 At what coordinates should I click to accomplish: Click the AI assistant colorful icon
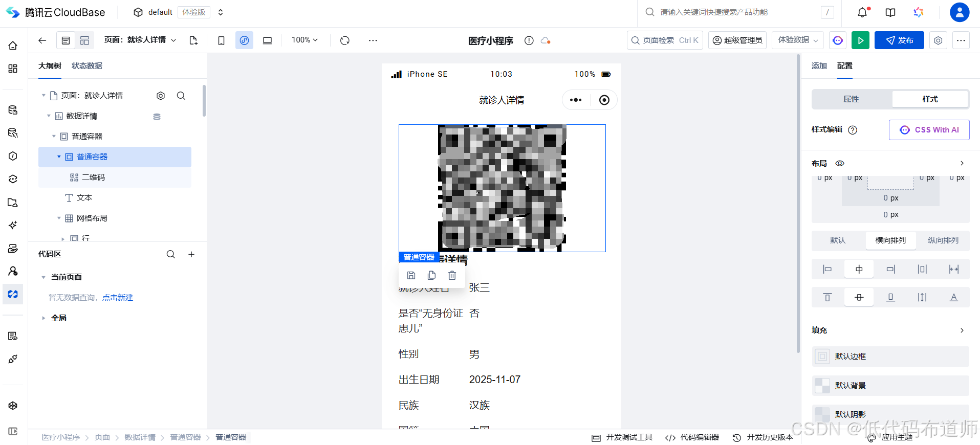coord(919,12)
